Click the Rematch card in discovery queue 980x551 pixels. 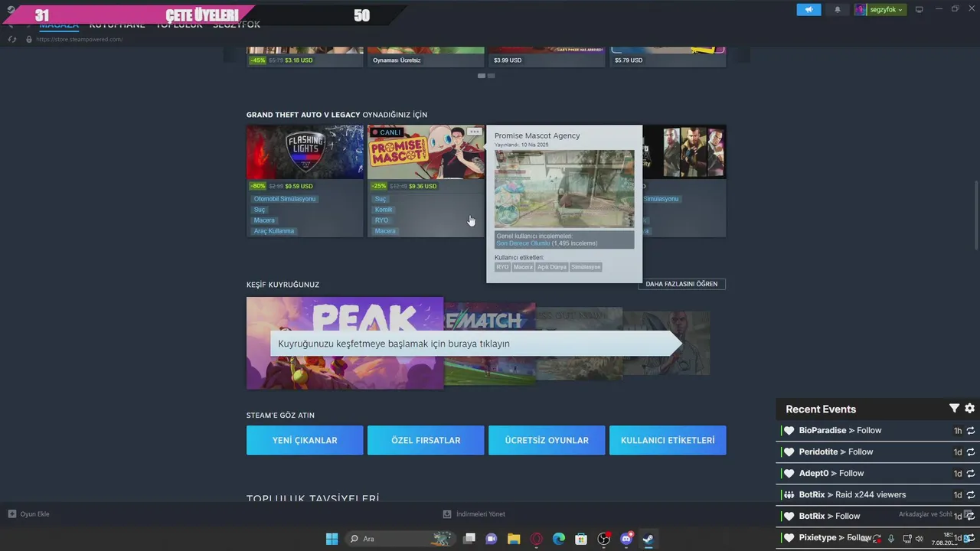point(490,344)
